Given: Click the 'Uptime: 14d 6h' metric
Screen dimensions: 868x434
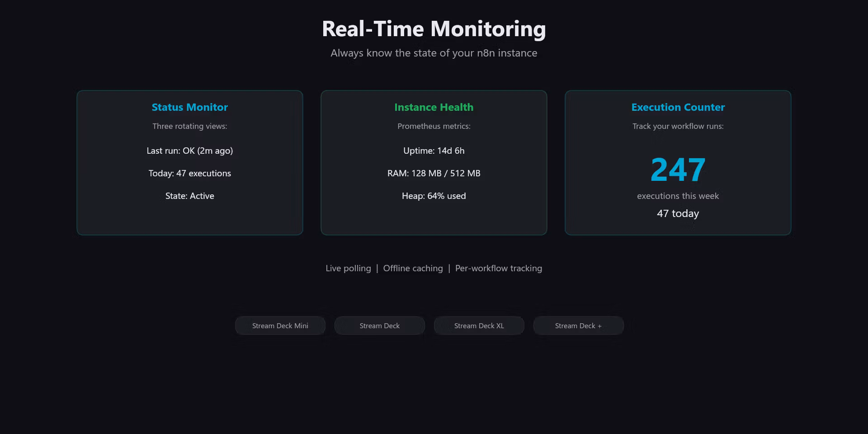Looking at the screenshot, I should [434, 151].
